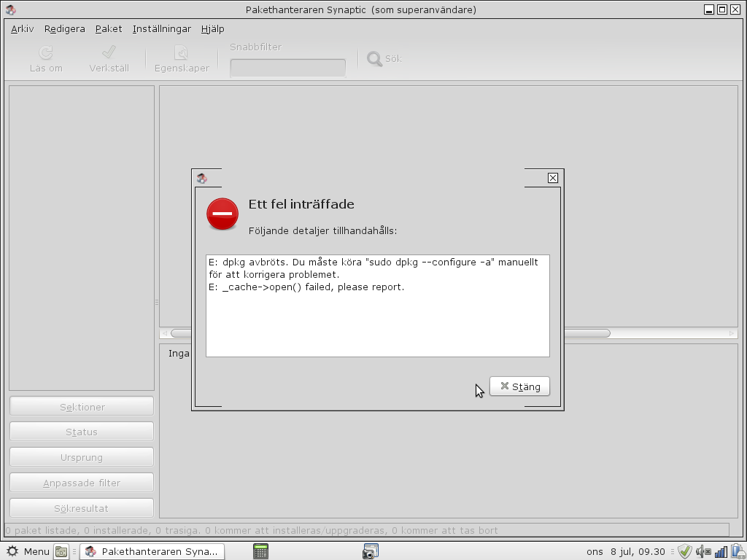Image resolution: width=747 pixels, height=560 pixels.
Task: Click the red error stop icon
Action: click(222, 214)
